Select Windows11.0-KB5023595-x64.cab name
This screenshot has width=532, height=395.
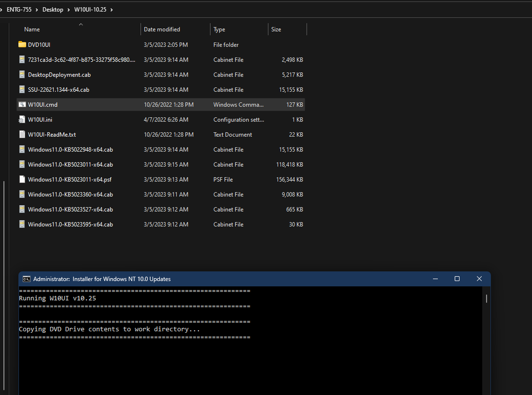[71, 224]
